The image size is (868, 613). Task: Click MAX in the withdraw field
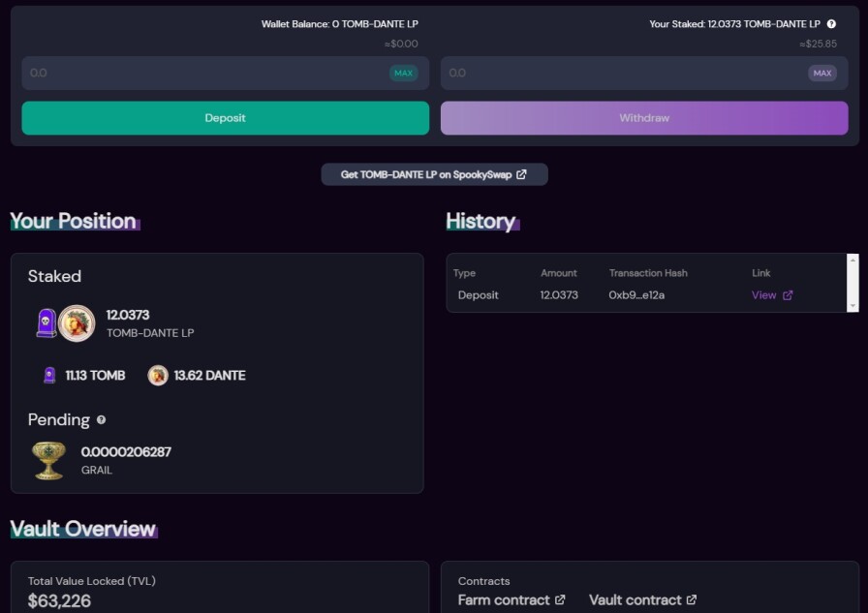pyautogui.click(x=822, y=73)
